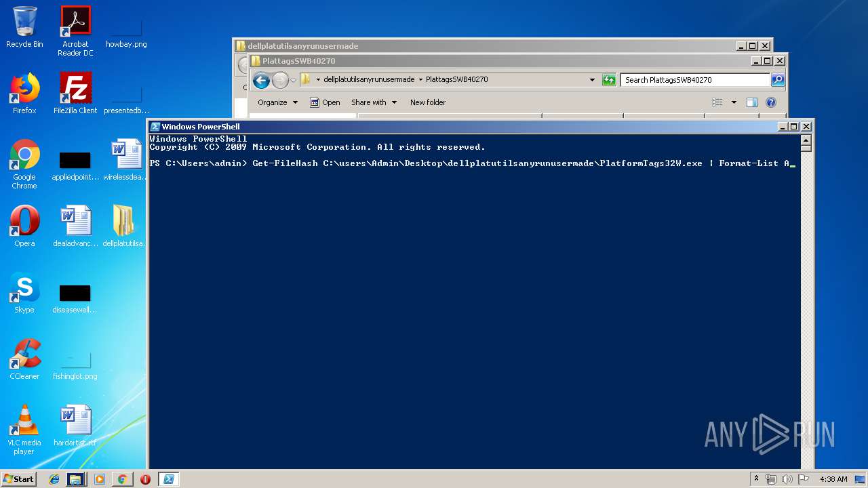Select the appliedpoint desktop file
The image size is (868, 488).
(x=75, y=166)
